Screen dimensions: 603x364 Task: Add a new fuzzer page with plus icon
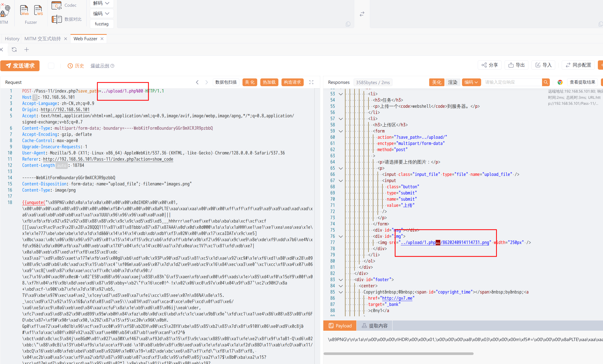[27, 50]
